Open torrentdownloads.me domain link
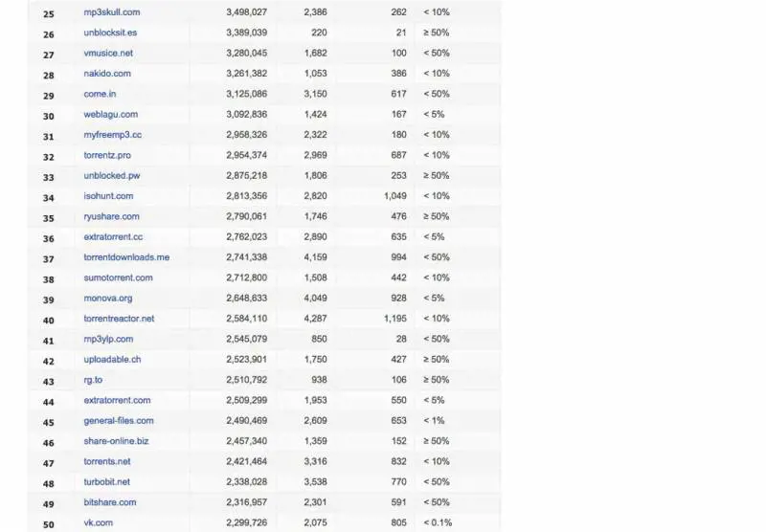 click(126, 257)
